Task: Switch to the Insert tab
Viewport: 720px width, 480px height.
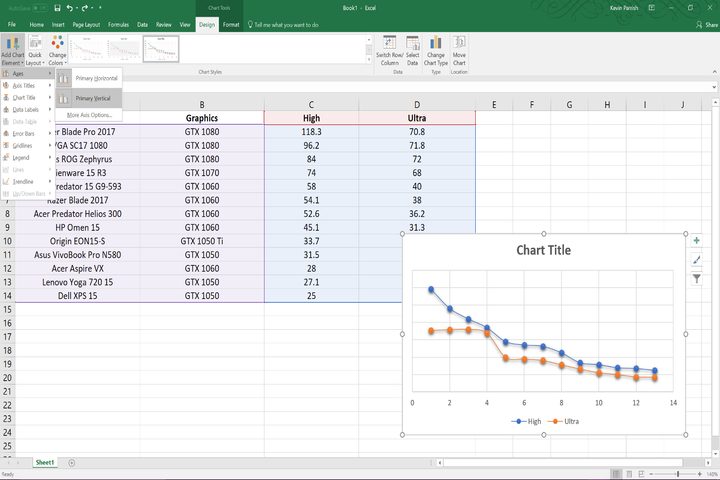Action: click(58, 25)
